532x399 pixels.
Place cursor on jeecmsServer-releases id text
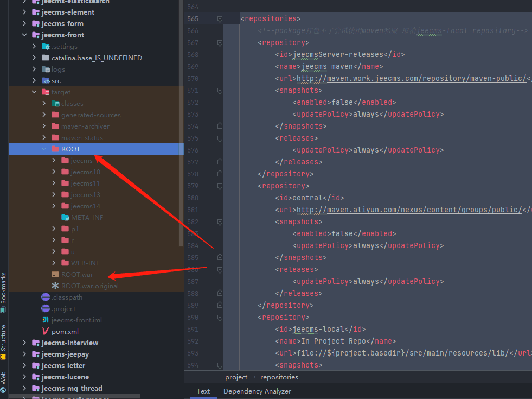click(338, 55)
